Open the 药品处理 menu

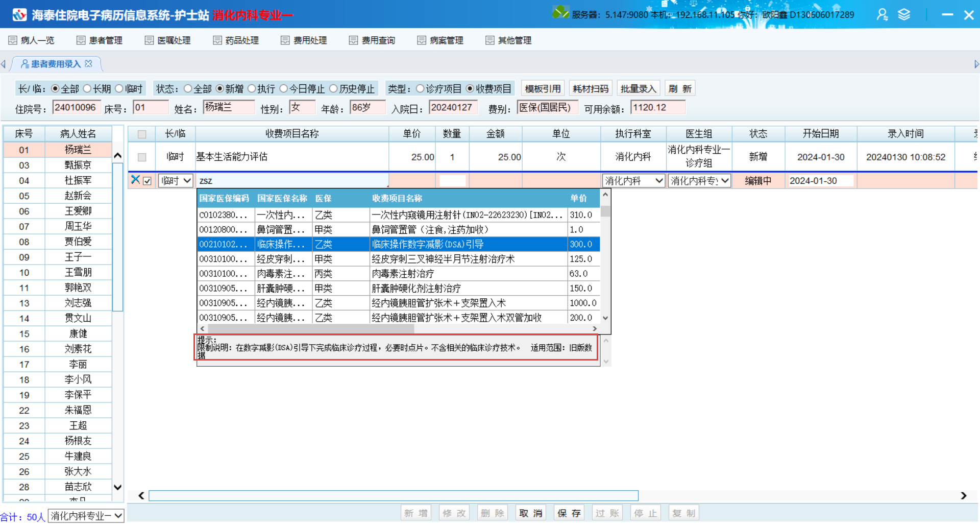[x=236, y=40]
